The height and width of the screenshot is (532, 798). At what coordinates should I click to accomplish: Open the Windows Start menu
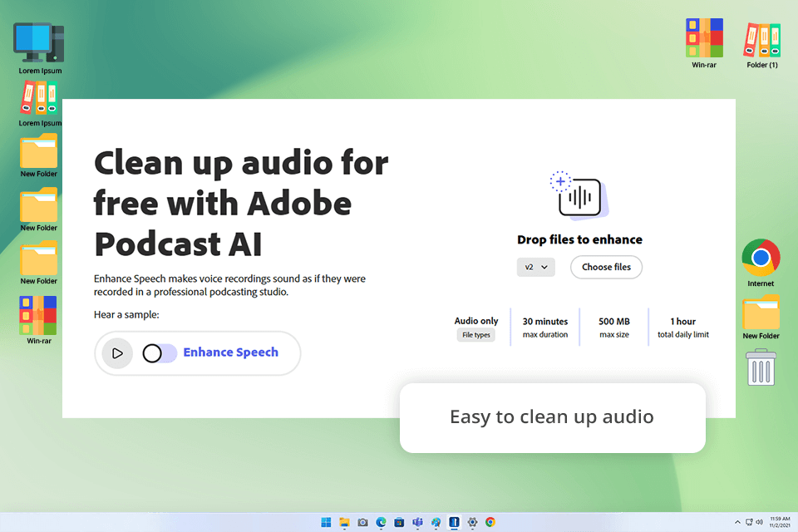pyautogui.click(x=326, y=522)
